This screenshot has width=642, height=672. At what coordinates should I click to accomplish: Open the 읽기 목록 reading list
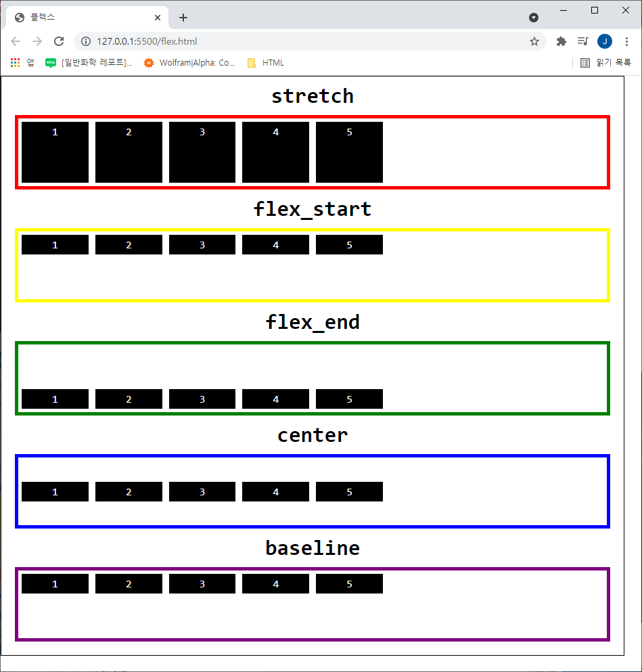click(x=605, y=62)
